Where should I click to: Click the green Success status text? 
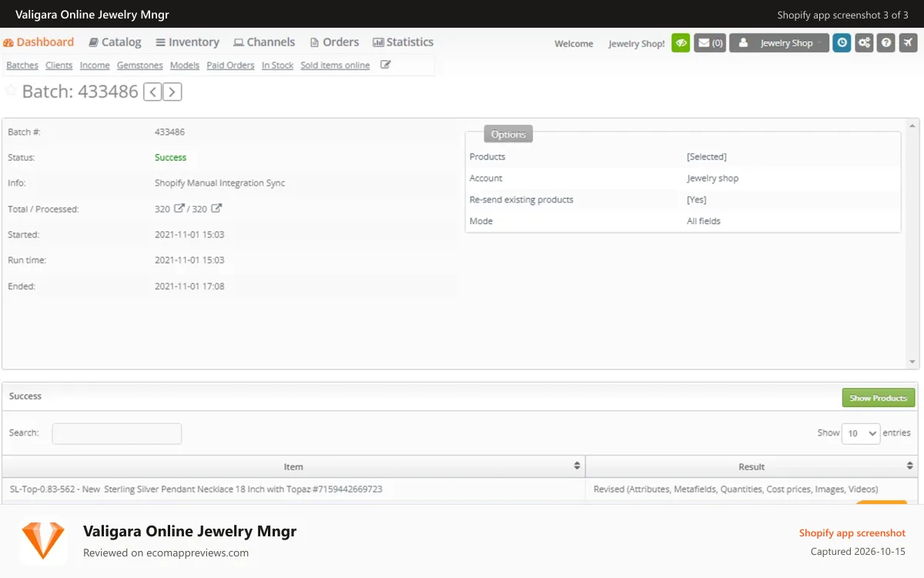[170, 157]
